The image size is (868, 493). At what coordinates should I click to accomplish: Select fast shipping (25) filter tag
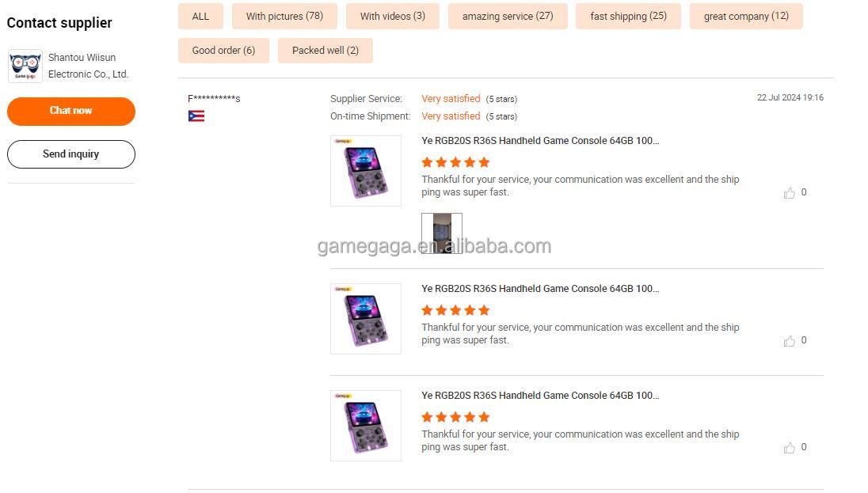(628, 16)
